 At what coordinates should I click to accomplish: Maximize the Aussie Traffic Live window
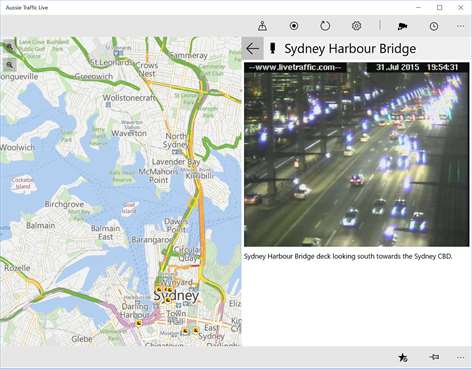coord(440,7)
